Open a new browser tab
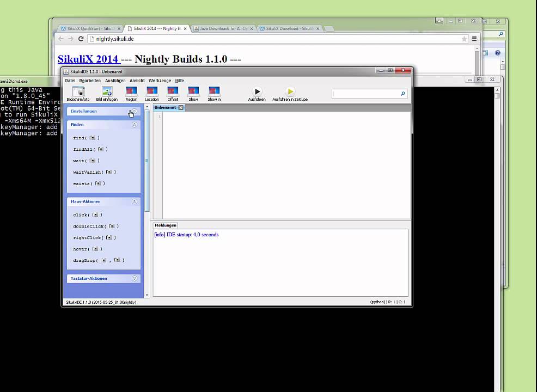 [329, 29]
